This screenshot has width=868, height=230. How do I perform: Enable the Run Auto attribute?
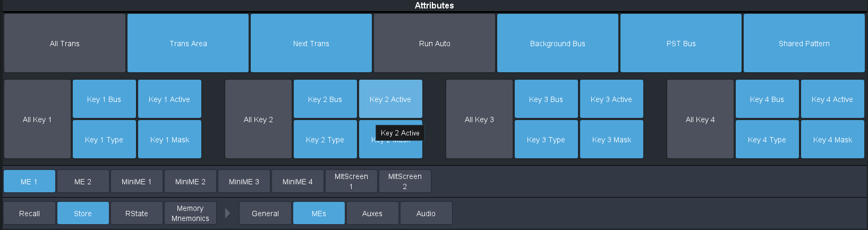point(434,43)
